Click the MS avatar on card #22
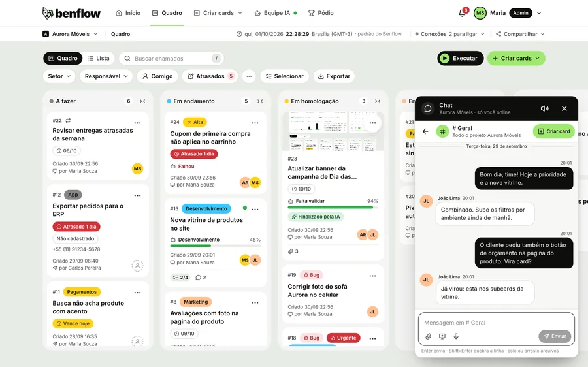This screenshot has height=367, width=588. 138,168
